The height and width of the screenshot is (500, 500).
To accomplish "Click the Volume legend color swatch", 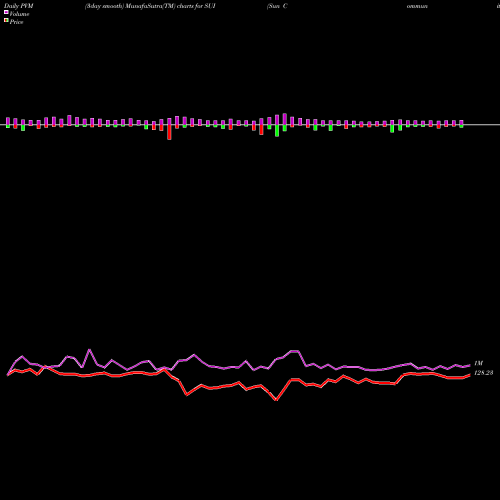I will [x=6, y=12].
